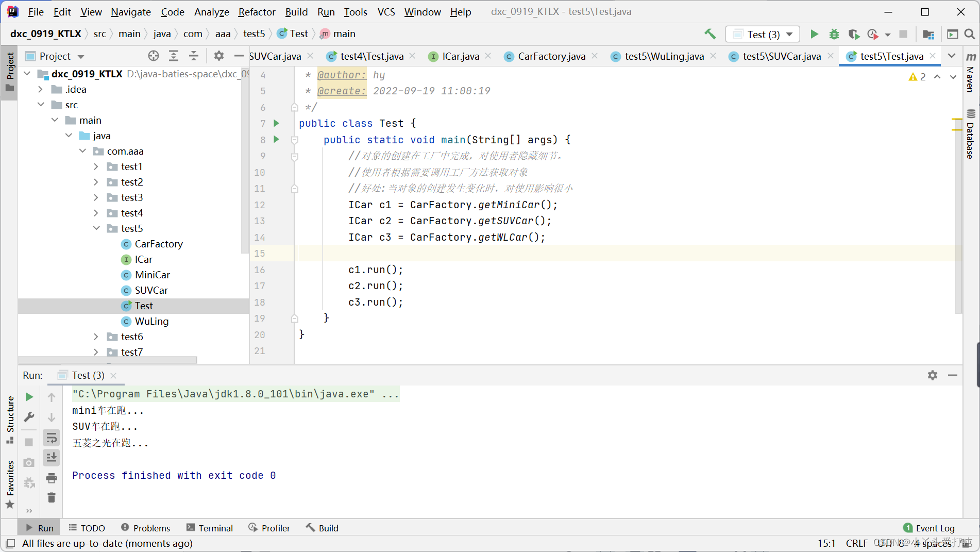
Task: Switch to test5\WuLing.java tab
Action: point(664,56)
